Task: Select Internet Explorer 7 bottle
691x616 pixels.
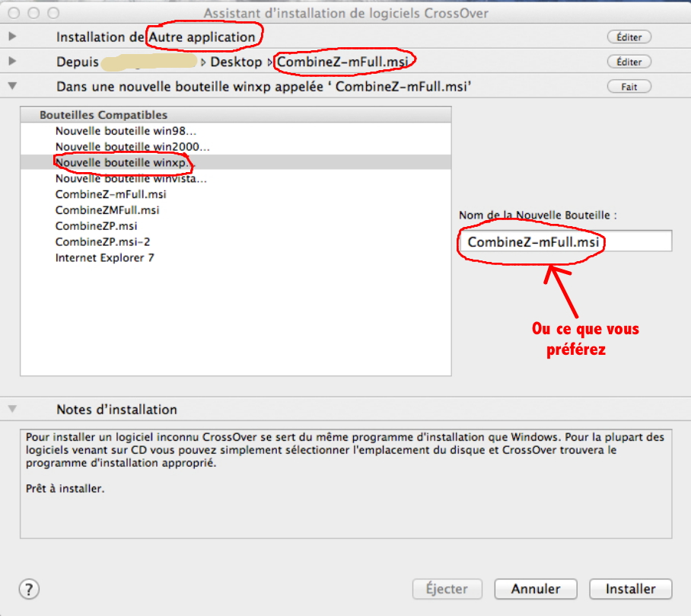Action: 105,258
